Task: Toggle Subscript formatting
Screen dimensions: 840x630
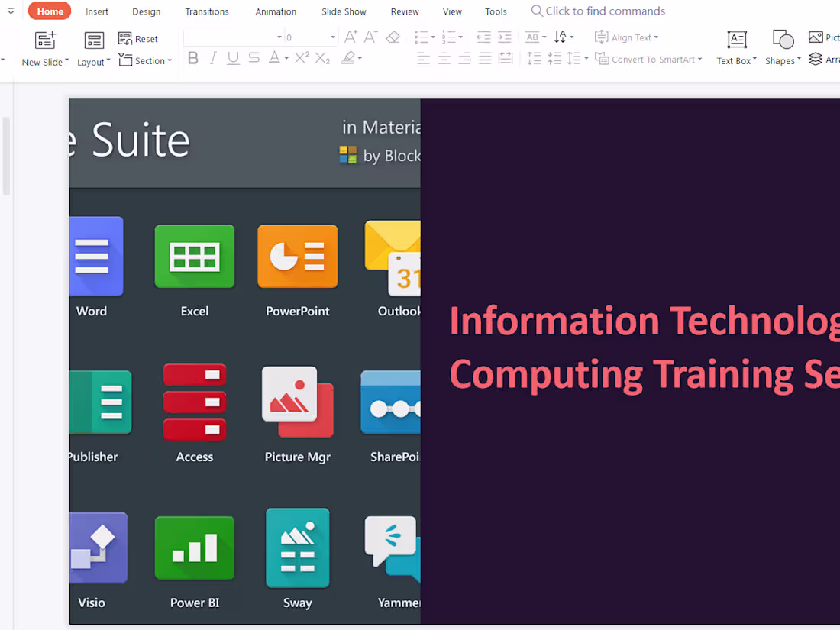Action: coord(322,58)
